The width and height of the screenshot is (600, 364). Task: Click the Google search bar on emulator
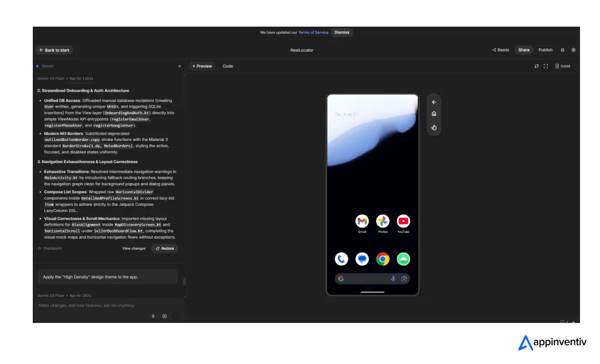tap(372, 279)
